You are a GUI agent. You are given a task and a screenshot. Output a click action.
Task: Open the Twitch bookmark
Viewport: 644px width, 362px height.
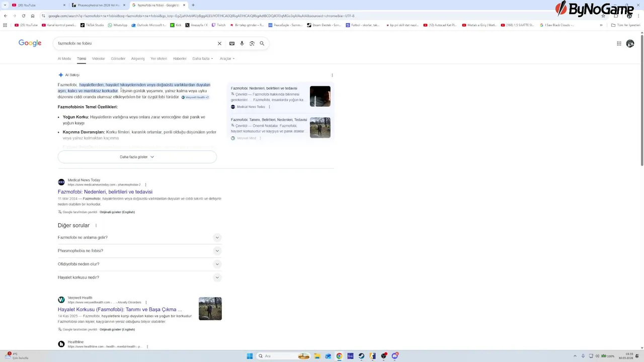tap(219, 25)
